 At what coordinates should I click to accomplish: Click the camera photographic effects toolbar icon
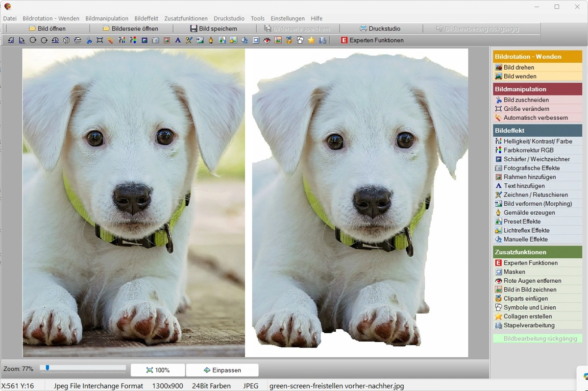pyautogui.click(x=155, y=40)
